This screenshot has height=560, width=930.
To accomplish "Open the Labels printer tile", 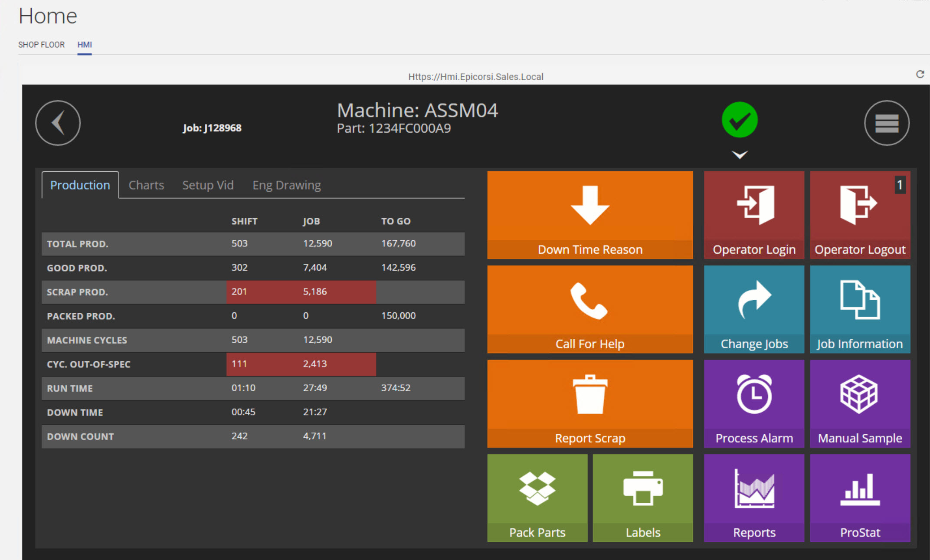I will coord(643,498).
